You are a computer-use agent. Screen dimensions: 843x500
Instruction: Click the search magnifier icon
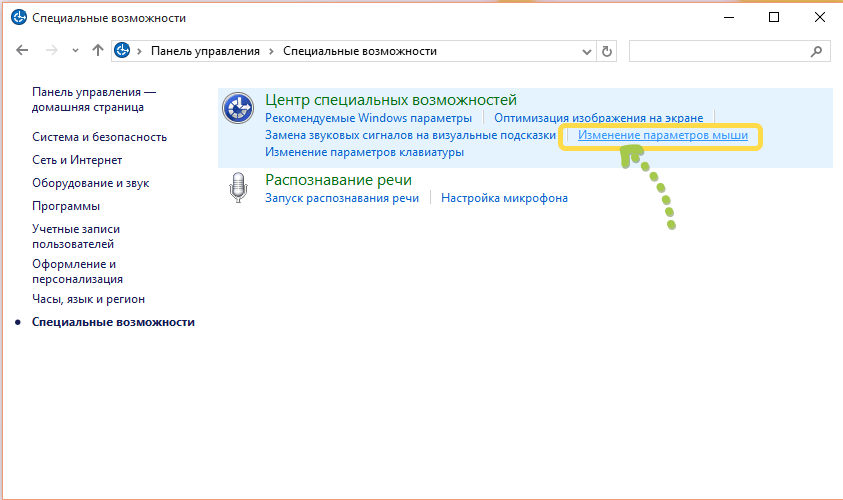(816, 51)
